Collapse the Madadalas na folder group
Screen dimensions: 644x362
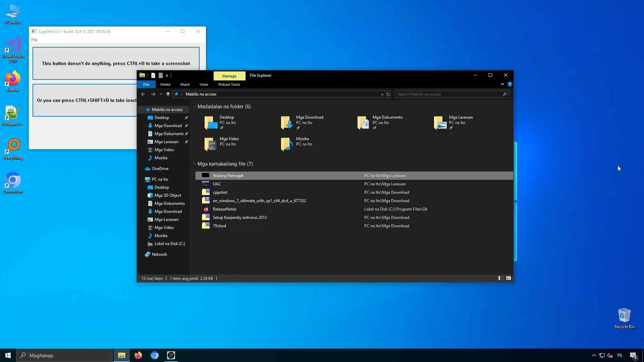click(194, 107)
